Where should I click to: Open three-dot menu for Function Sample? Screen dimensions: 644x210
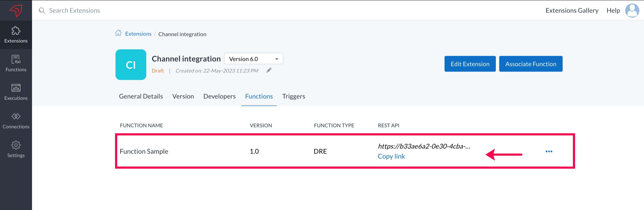[x=549, y=151]
